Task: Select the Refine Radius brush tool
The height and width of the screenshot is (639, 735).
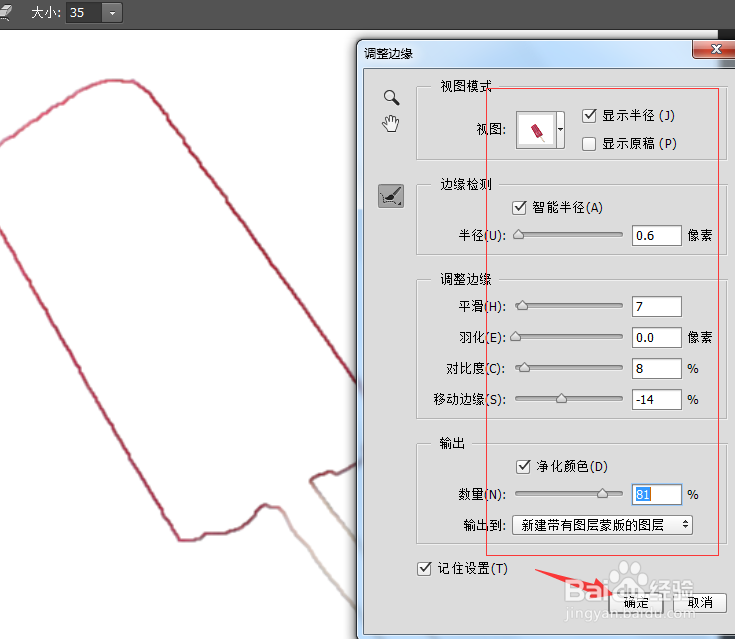Action: [391, 196]
